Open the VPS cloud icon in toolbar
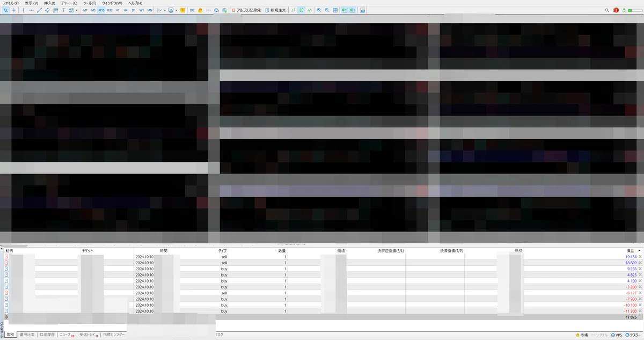 216,10
